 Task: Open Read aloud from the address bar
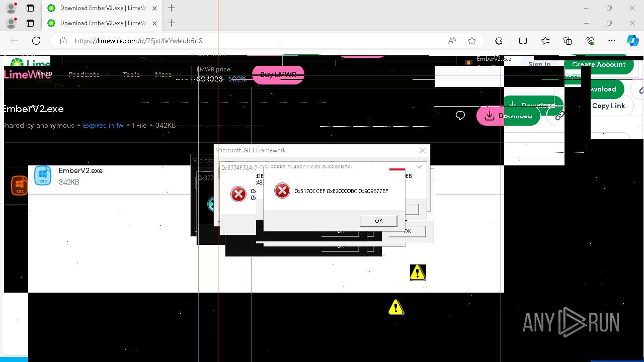click(452, 41)
